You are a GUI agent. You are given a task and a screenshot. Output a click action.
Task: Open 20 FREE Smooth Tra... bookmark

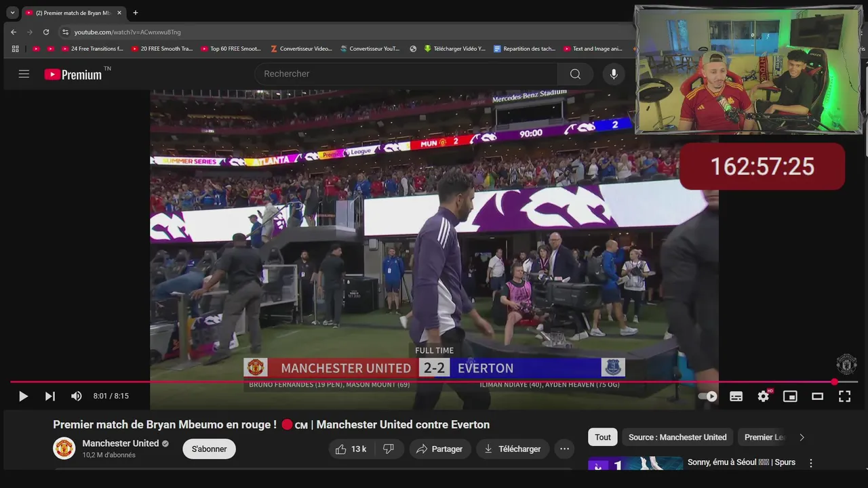pos(163,49)
